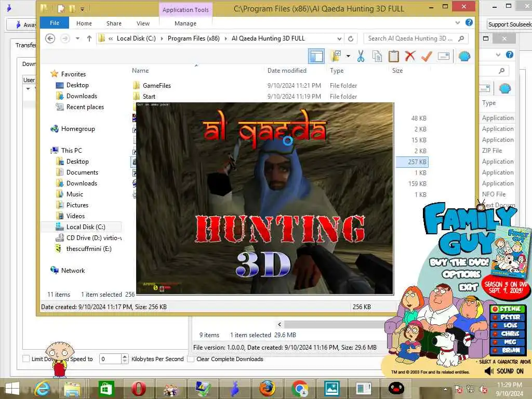Image resolution: width=532 pixels, height=399 pixels.
Task: Switch to the View ribbon tab
Action: (143, 23)
